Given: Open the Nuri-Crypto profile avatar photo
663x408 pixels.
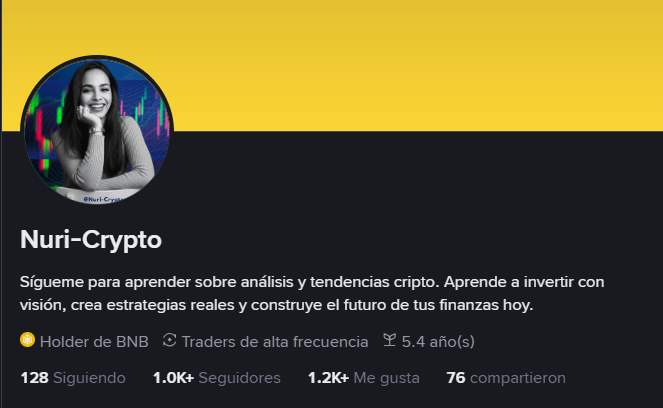Looking at the screenshot, I should tap(97, 130).
